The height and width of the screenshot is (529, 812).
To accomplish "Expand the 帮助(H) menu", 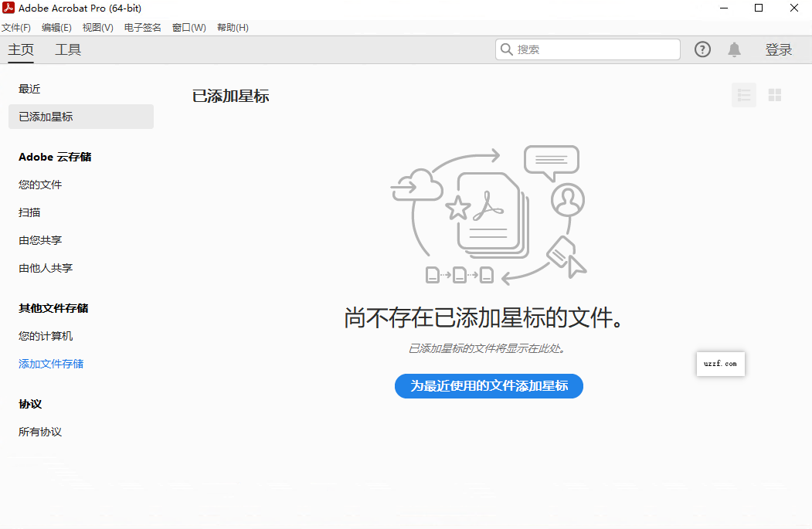I will tap(233, 28).
